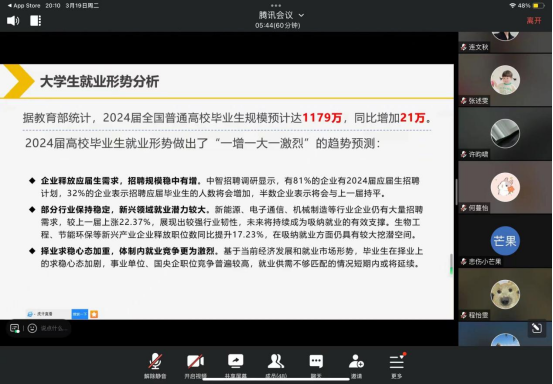The width and height of the screenshot is (553, 384).
Task: Open the share screen option
Action: 236,366
